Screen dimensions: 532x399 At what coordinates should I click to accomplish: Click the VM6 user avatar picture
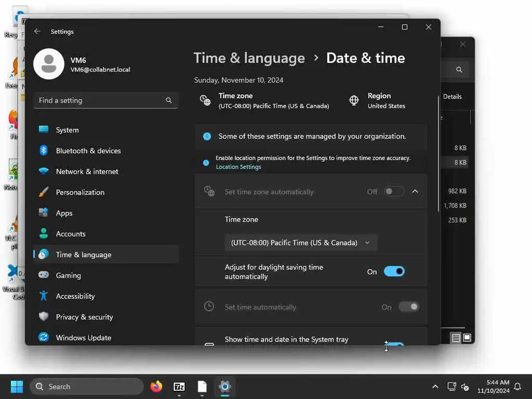tap(49, 64)
